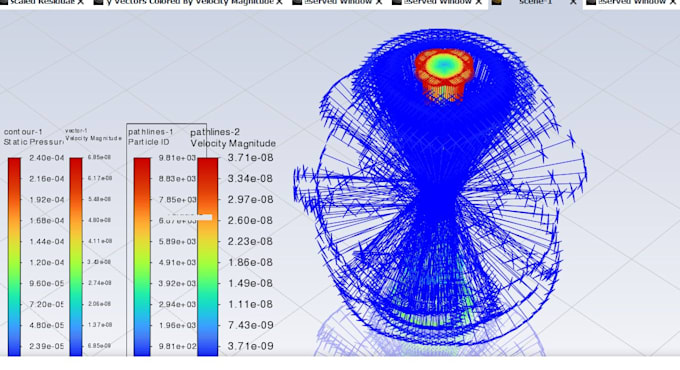This screenshot has height=370, width=680.
Task: Click the 2.23e-08 pathlines-2 value
Action: pyautogui.click(x=251, y=241)
